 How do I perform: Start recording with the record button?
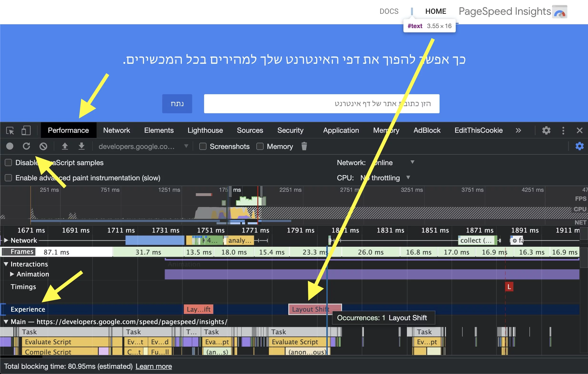coord(10,146)
